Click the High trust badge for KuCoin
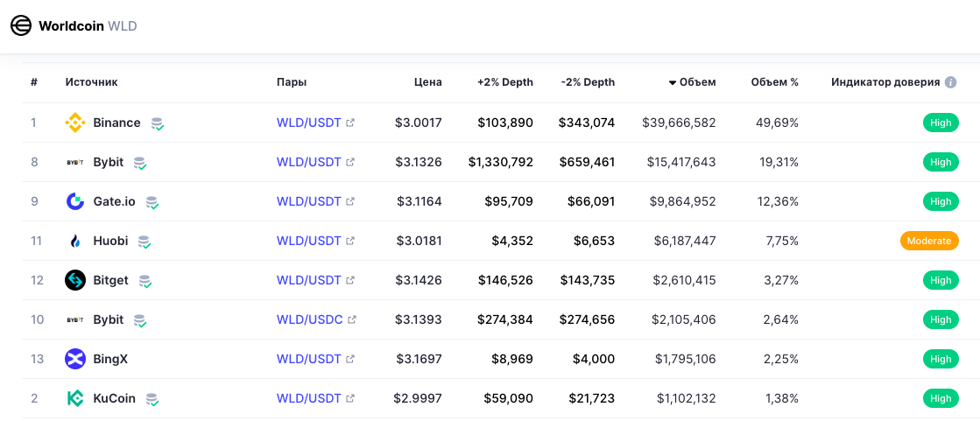Viewport: 980px width, 421px height. pos(941,399)
